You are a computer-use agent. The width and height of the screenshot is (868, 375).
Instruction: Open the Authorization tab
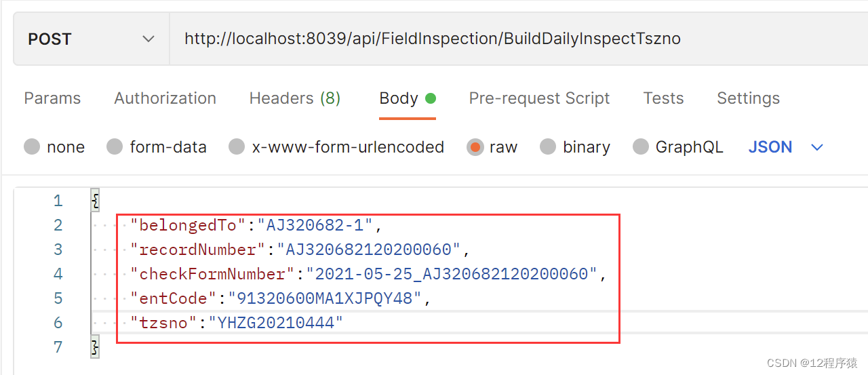[x=165, y=98]
